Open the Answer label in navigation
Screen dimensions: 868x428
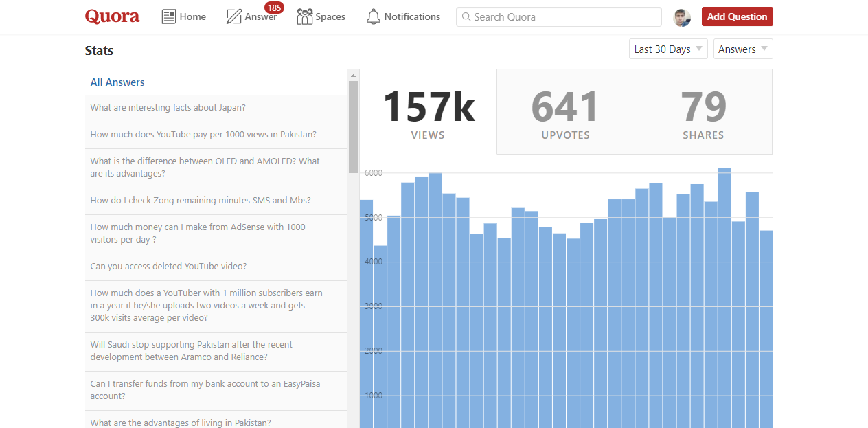pyautogui.click(x=261, y=17)
